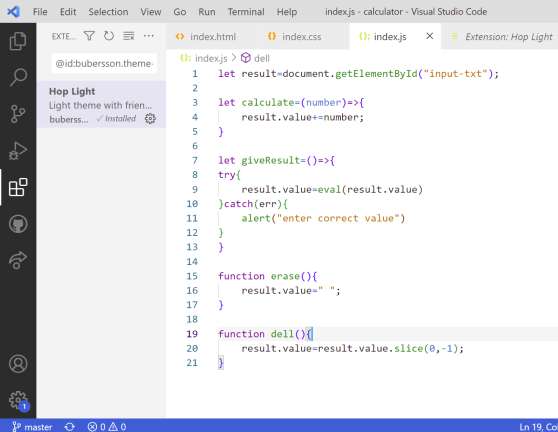Open the Run and Debug view

tap(18, 151)
